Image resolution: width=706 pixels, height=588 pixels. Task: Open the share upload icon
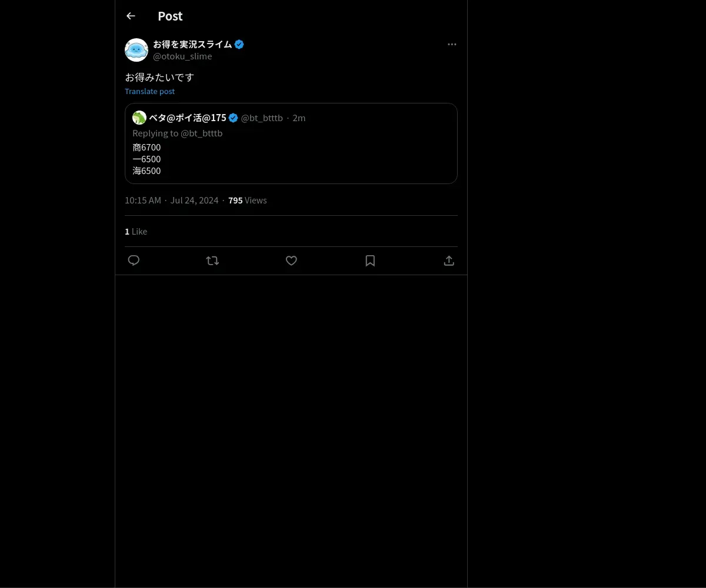(449, 260)
